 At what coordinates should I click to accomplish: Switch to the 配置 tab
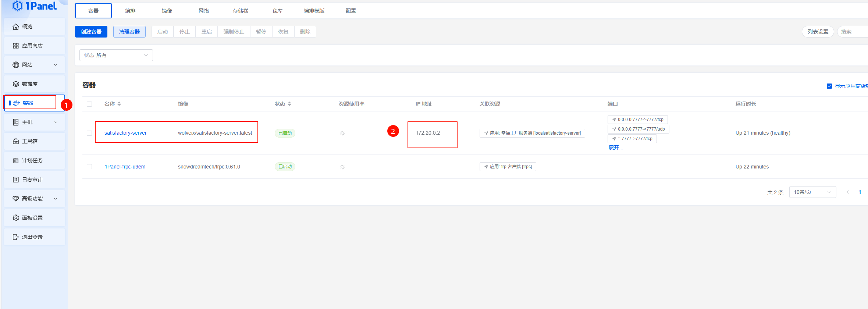point(351,11)
